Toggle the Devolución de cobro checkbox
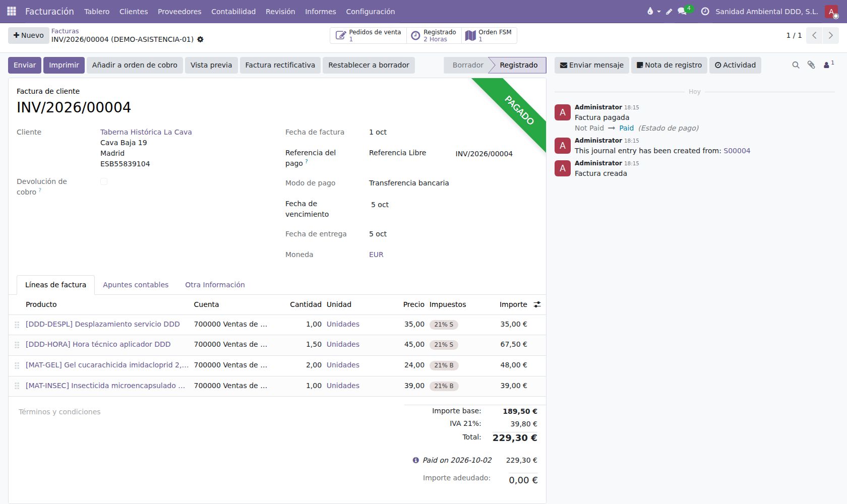Screen dimensions: 847x504 pos(104,181)
